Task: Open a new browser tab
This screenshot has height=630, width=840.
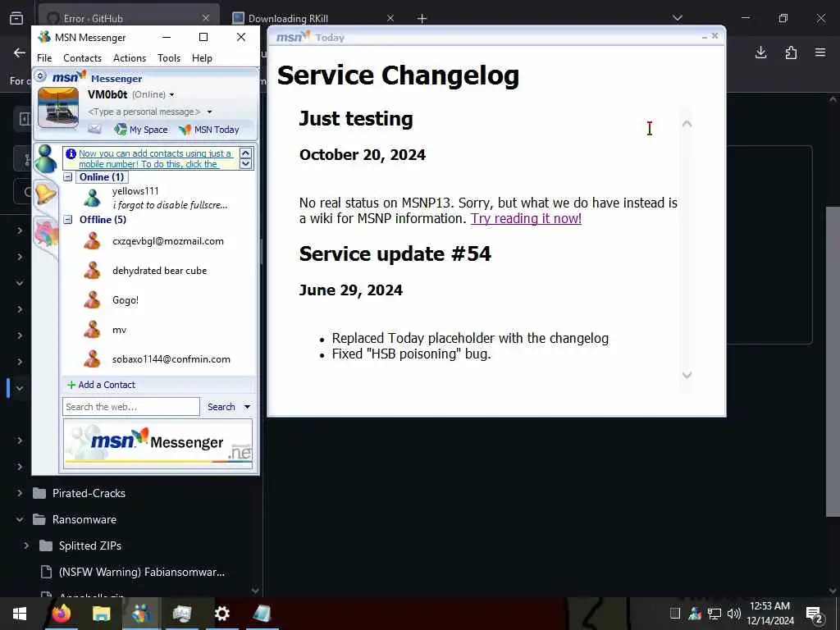Action: pyautogui.click(x=422, y=18)
